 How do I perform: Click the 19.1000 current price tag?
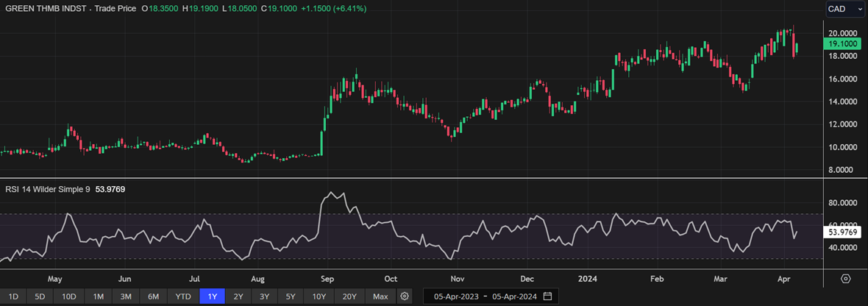[844, 43]
